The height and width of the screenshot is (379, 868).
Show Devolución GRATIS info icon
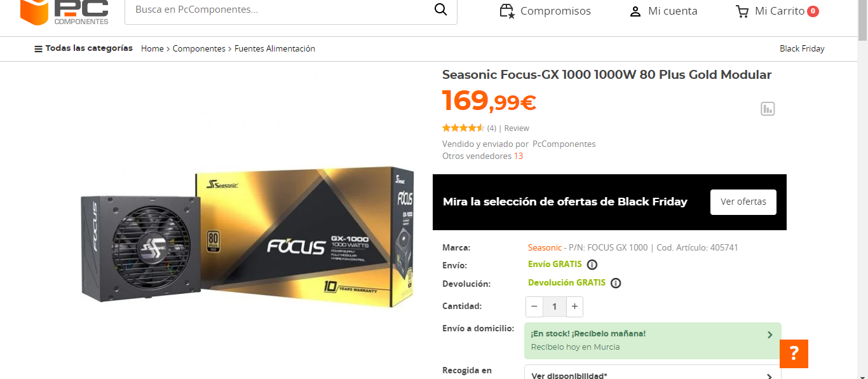616,283
